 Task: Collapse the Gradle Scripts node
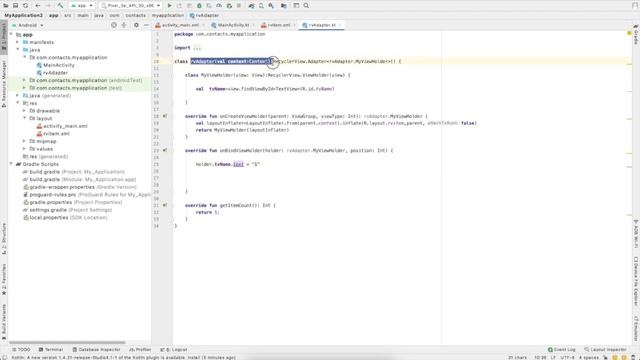11,164
